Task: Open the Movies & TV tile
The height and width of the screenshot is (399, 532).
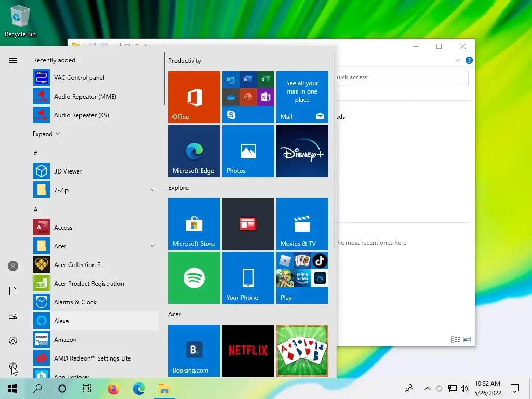Action: point(302,224)
